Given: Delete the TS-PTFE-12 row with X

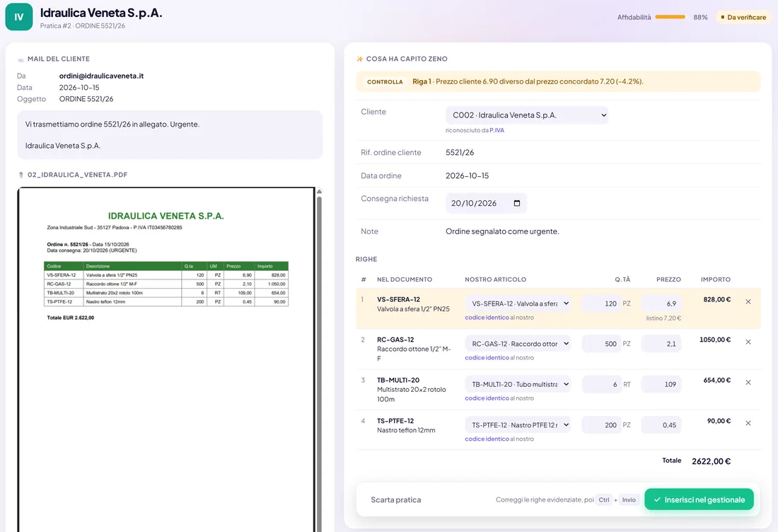Looking at the screenshot, I should (748, 423).
